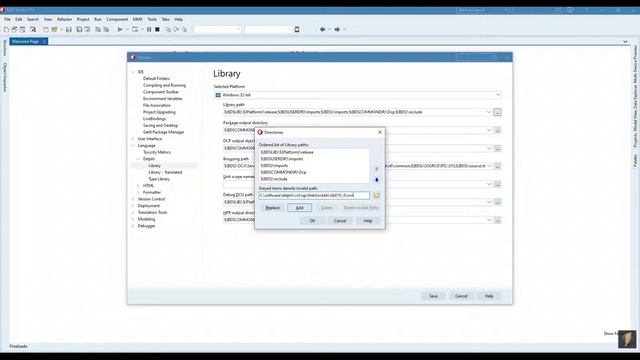Click OK in the Directories dialog

coord(312,221)
